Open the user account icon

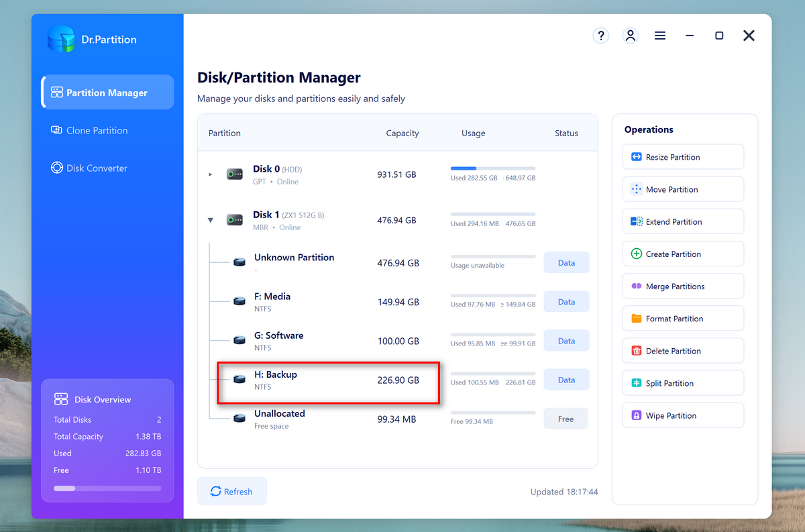pos(630,36)
